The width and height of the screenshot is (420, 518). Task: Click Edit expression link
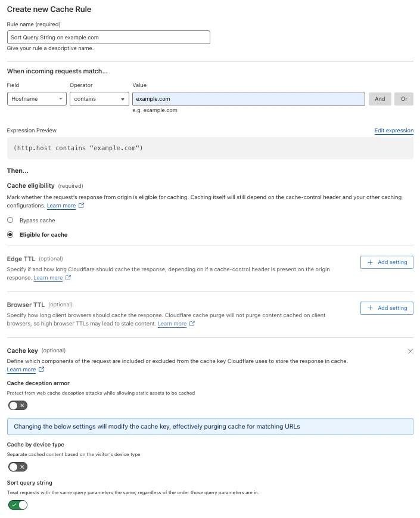[394, 130]
